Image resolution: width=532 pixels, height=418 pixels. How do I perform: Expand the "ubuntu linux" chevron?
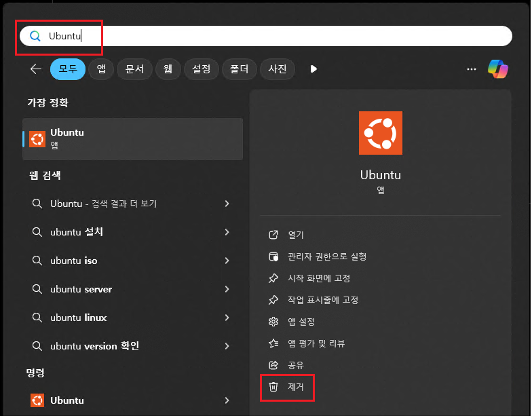coord(227,318)
